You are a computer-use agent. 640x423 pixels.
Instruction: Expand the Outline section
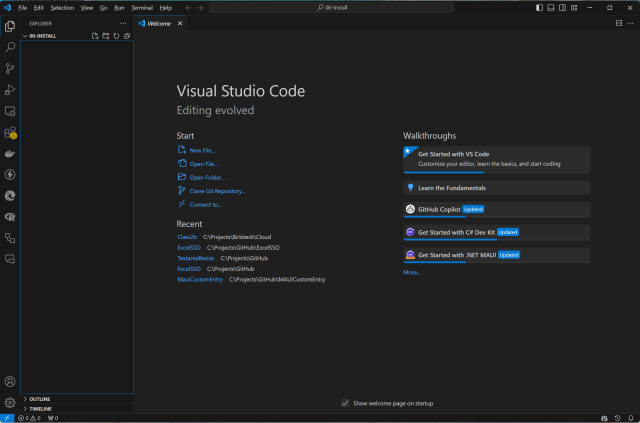tap(40, 399)
